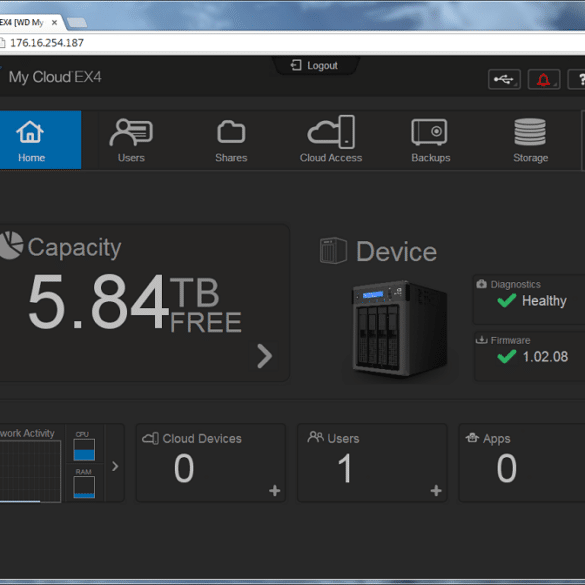
Task: Click the EX4 NAS device image
Action: click(400, 328)
